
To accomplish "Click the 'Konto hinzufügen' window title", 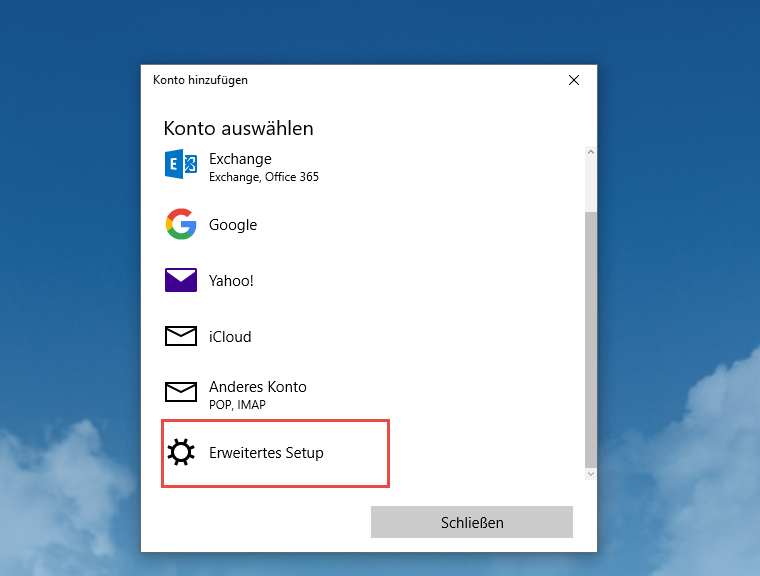I will (200, 80).
